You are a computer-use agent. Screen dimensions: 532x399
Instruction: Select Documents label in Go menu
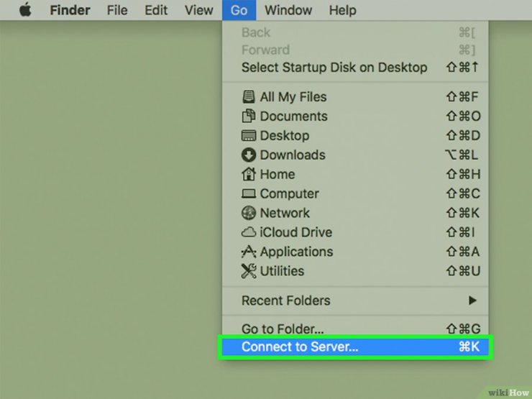[293, 116]
